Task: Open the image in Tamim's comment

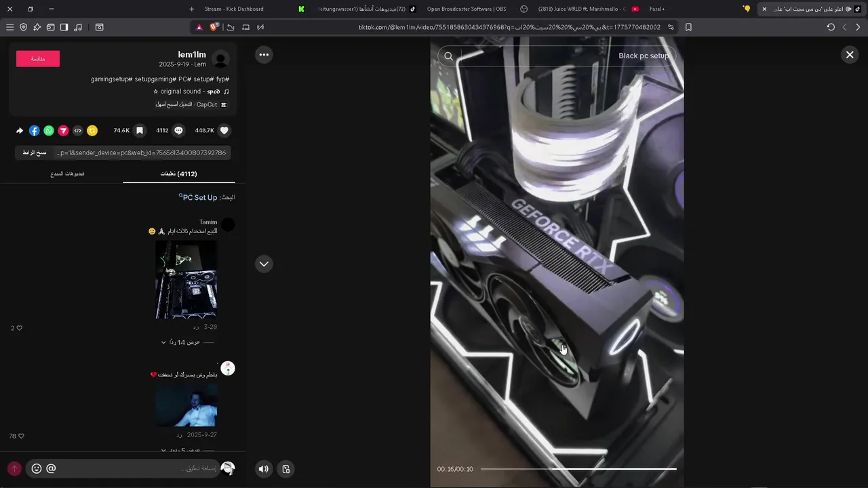Action: pos(186,279)
